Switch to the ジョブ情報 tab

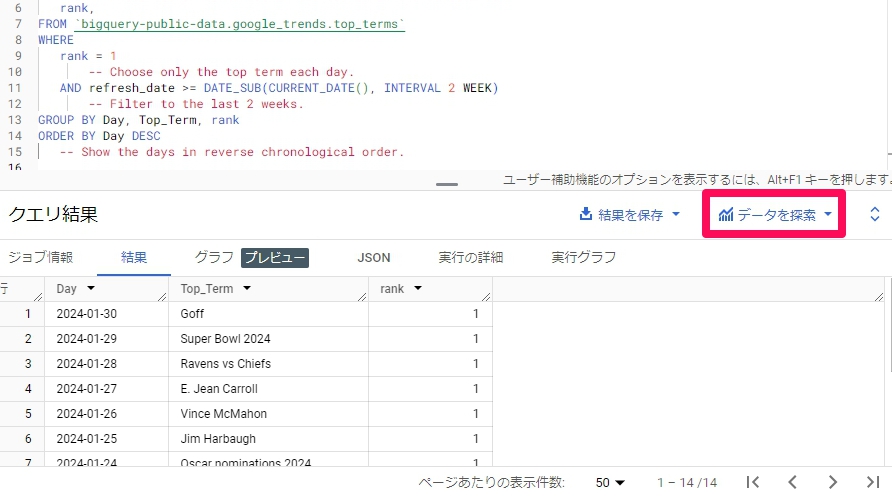point(40,258)
